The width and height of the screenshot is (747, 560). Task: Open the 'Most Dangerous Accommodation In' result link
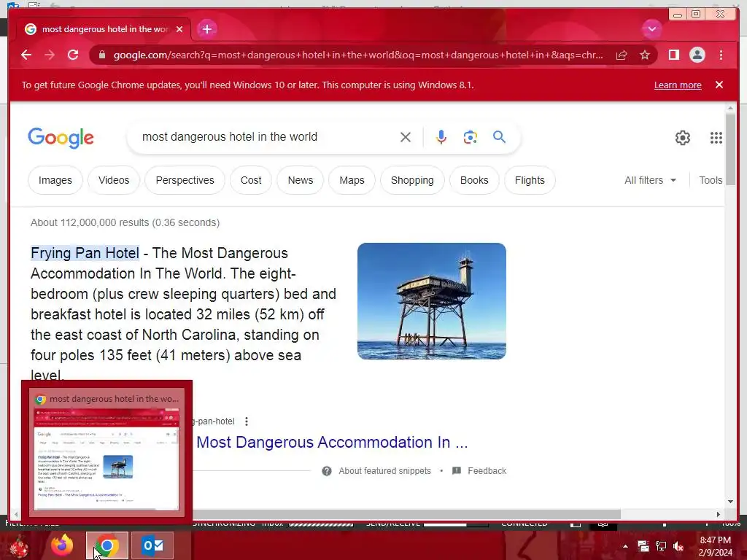click(332, 443)
